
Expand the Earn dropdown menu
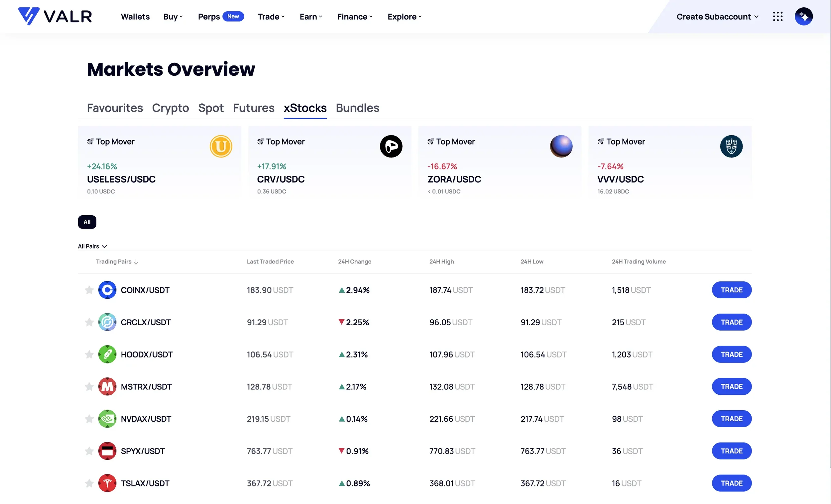point(311,17)
